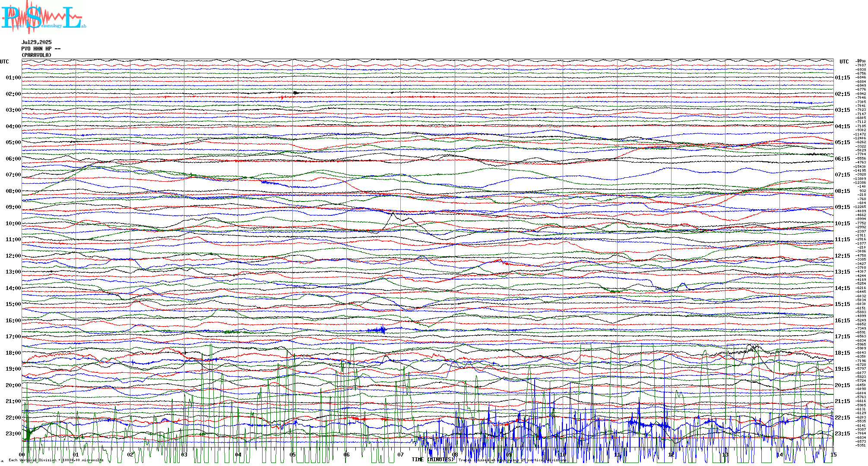Click the 22:15 label on right axis

(x=843, y=418)
